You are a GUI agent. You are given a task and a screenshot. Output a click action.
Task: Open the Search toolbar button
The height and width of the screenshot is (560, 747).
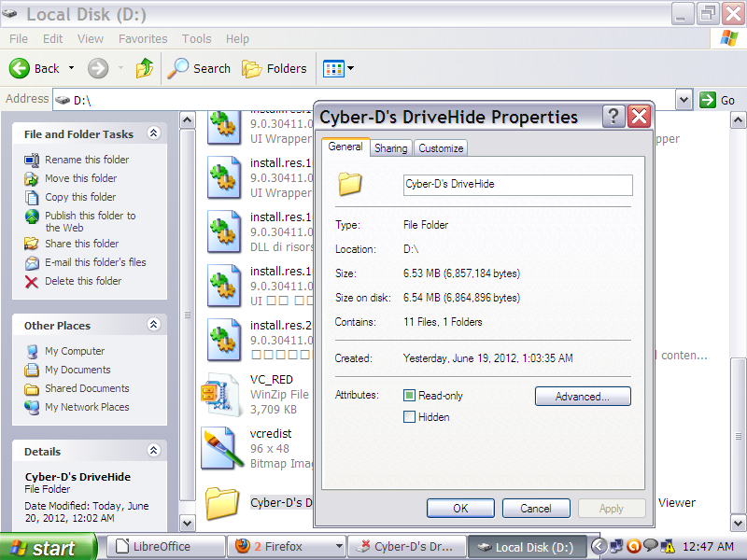(x=199, y=68)
